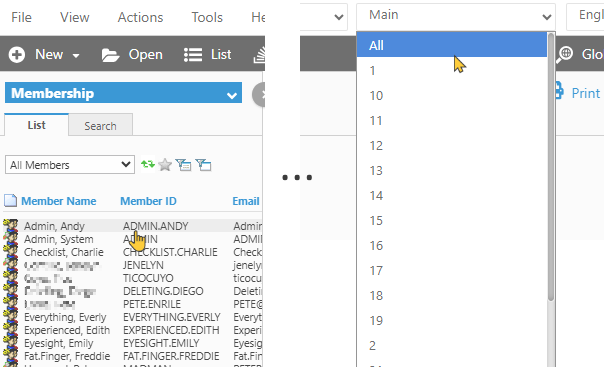604x367 pixels.
Task: Click the first filter funnel icon
Action: [183, 165]
